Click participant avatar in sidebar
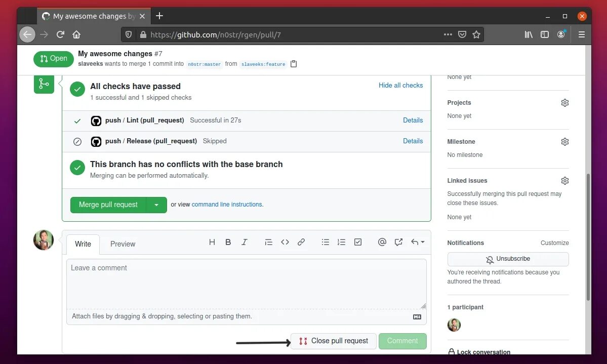 (x=454, y=325)
